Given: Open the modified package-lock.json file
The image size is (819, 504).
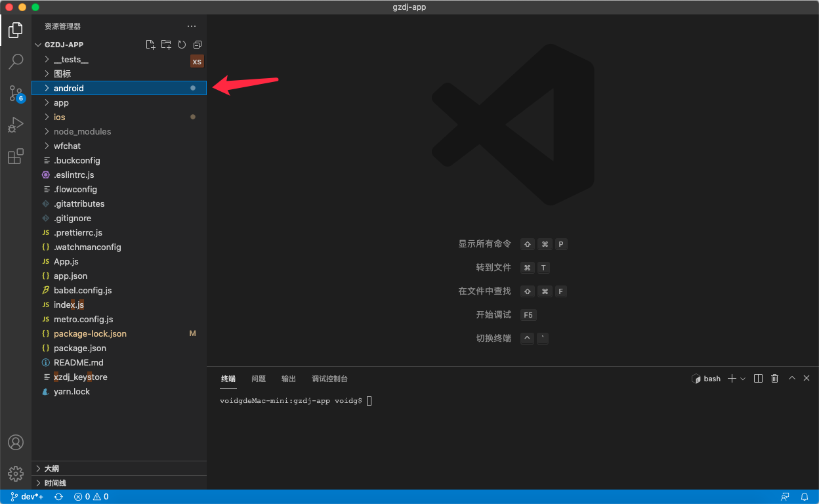Looking at the screenshot, I should click(x=119, y=333).
